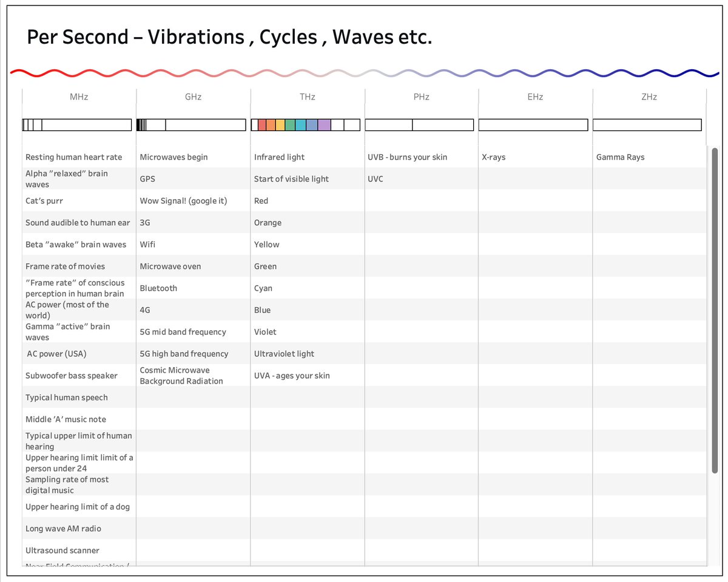The image size is (728, 582).
Task: Select the 'Microwave oven' entry
Action: coord(170,266)
